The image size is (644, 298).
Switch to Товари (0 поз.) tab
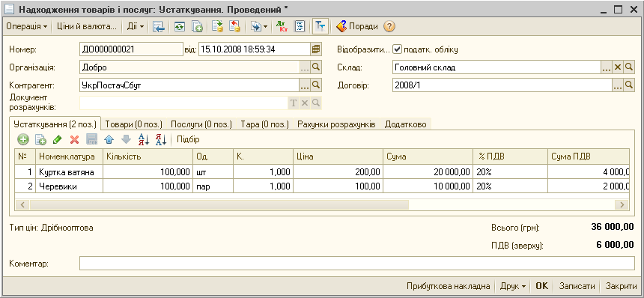tap(134, 124)
